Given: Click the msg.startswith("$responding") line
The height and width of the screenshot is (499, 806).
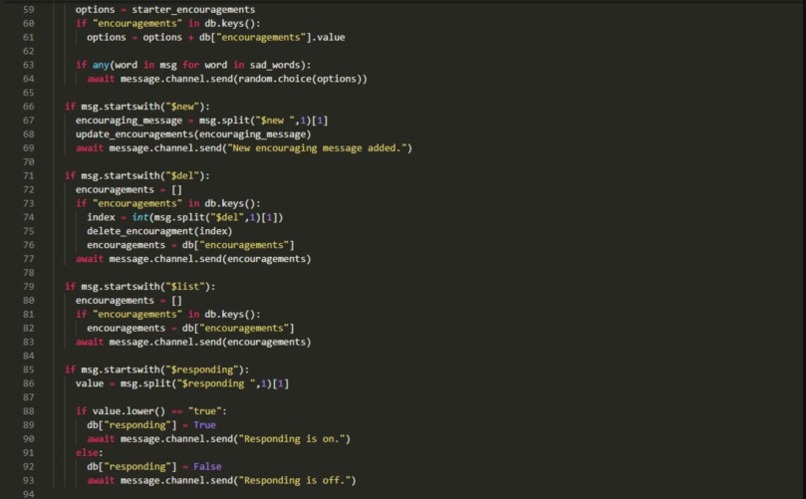Looking at the screenshot, I should (x=157, y=370).
